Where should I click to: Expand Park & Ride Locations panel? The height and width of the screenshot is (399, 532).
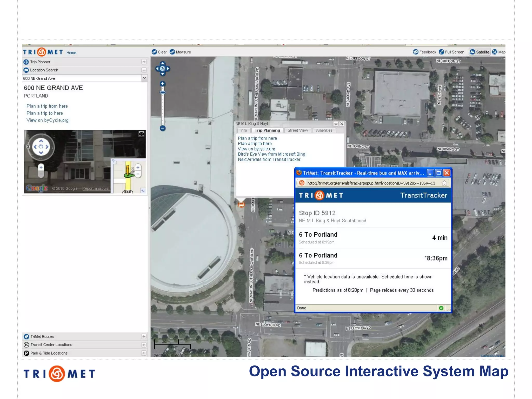click(144, 353)
